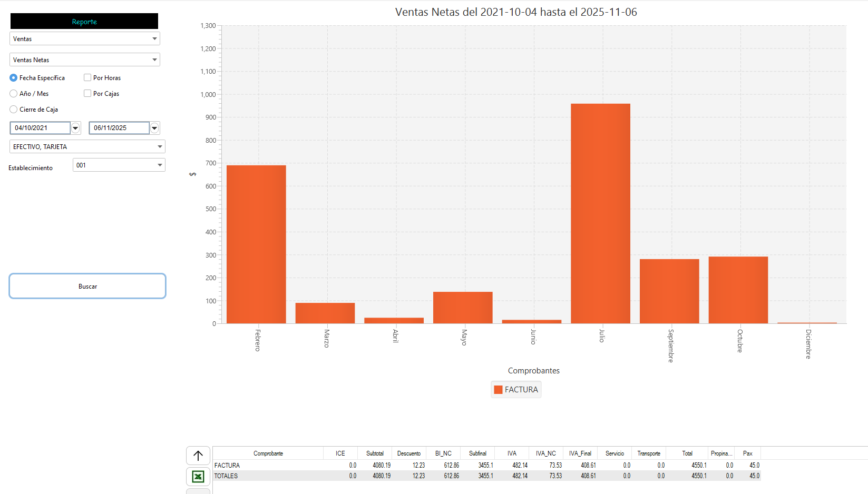
Task: Select the Año / Mes radio option
Action: [14, 94]
